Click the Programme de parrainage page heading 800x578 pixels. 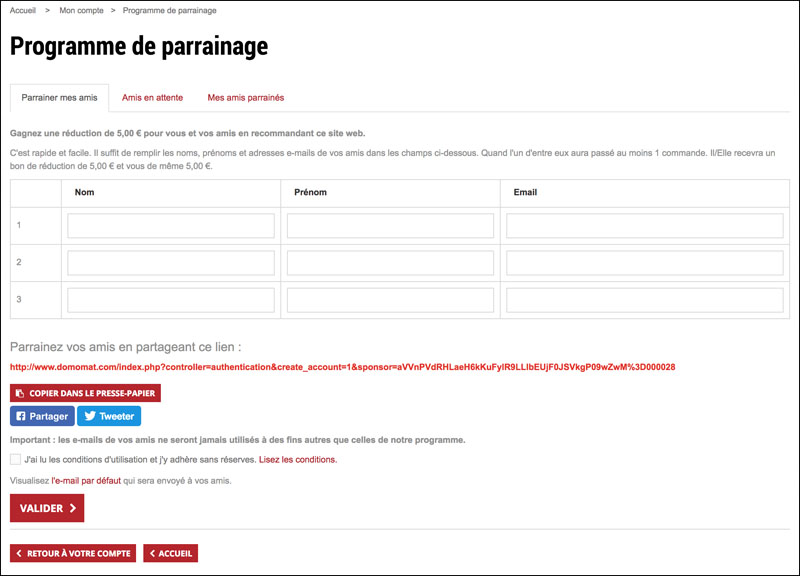tap(139, 46)
